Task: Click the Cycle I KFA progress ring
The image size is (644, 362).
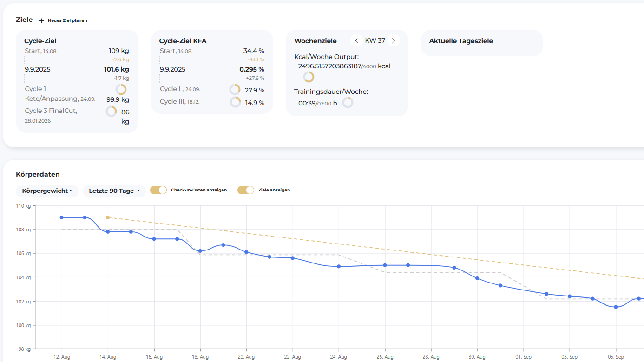Action: (235, 90)
